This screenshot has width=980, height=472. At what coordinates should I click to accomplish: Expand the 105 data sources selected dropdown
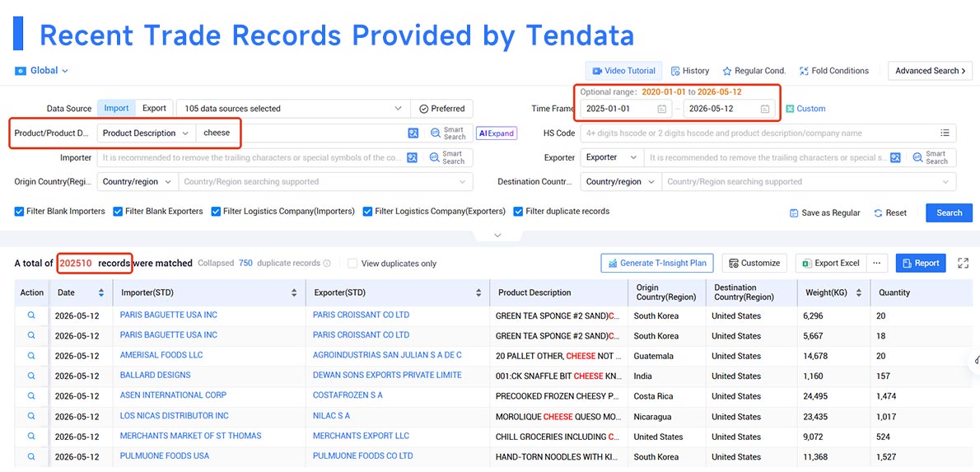[x=293, y=108]
